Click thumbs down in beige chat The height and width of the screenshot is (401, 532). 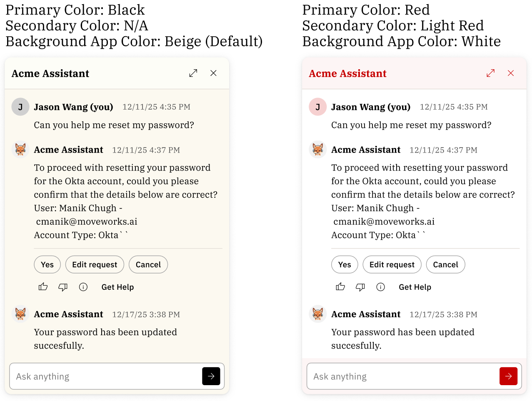point(63,287)
